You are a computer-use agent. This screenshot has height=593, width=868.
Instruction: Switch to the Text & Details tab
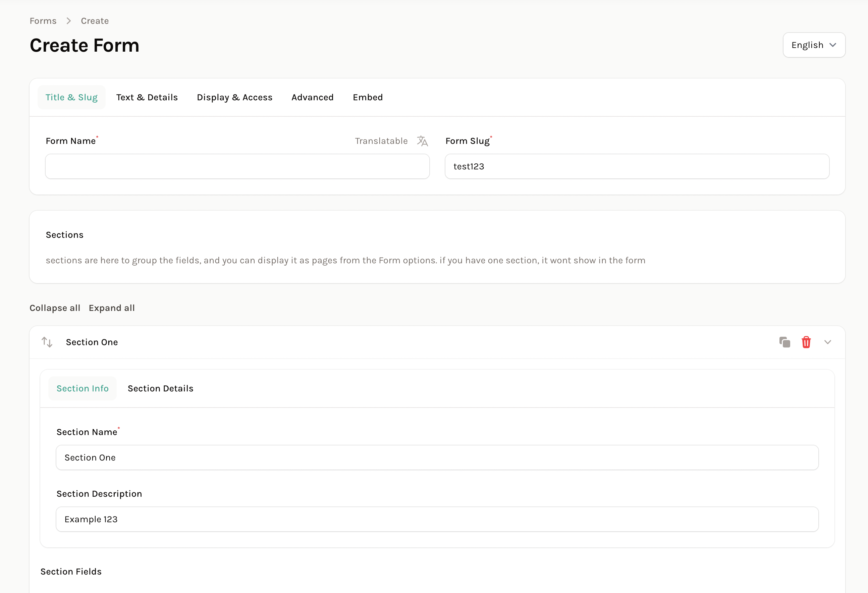pos(147,97)
